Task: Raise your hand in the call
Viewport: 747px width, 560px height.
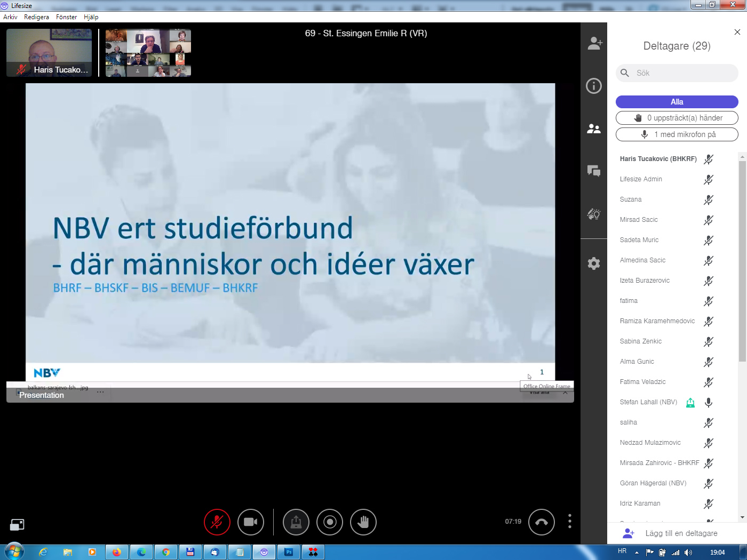Action: tap(363, 522)
